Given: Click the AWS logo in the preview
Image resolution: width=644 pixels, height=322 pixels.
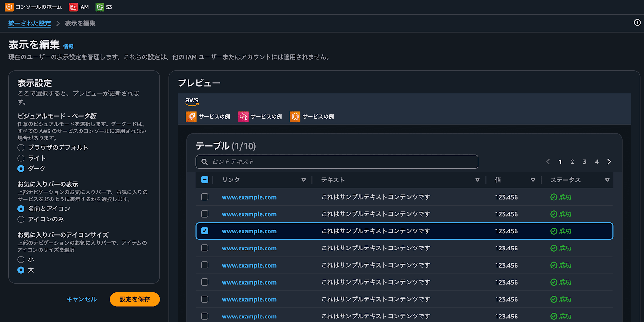Looking at the screenshot, I should [x=192, y=101].
